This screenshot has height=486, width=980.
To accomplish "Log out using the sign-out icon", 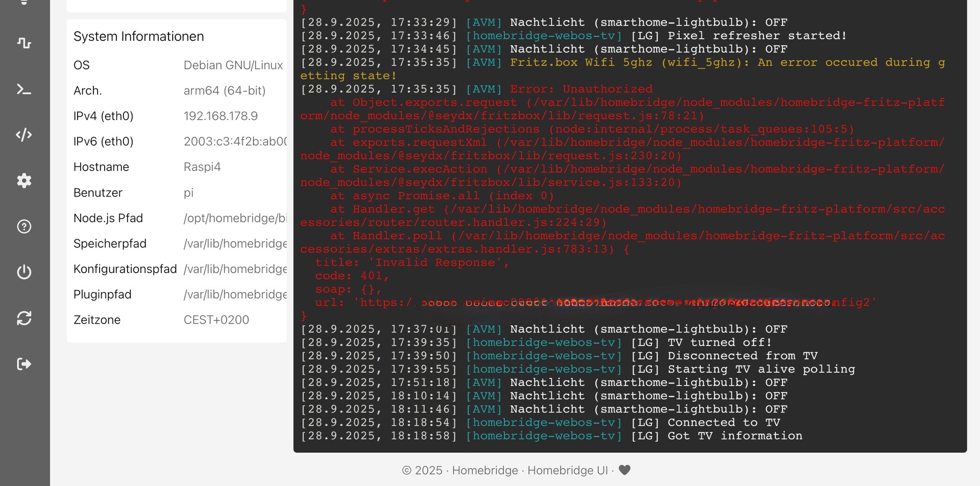I will click(24, 364).
